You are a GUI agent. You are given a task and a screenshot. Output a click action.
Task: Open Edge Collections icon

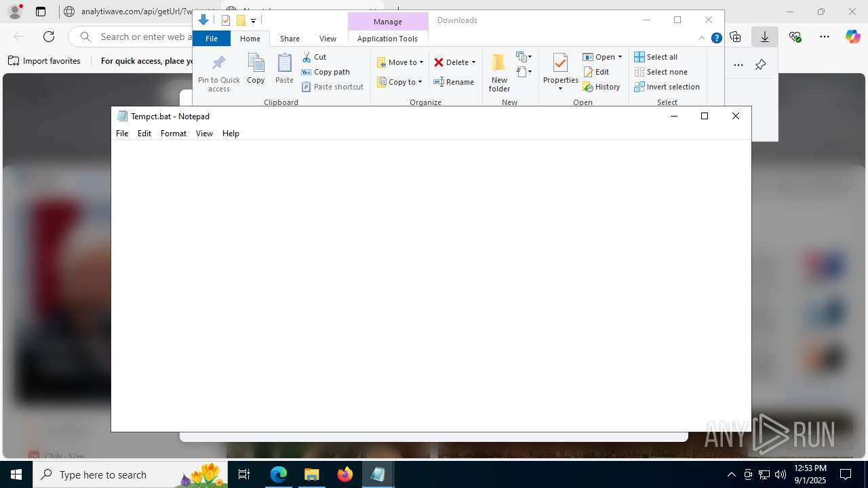(735, 37)
